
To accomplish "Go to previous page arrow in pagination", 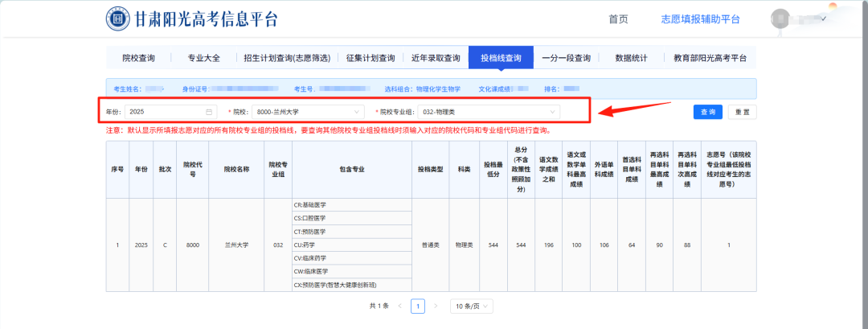I will coord(399,306).
